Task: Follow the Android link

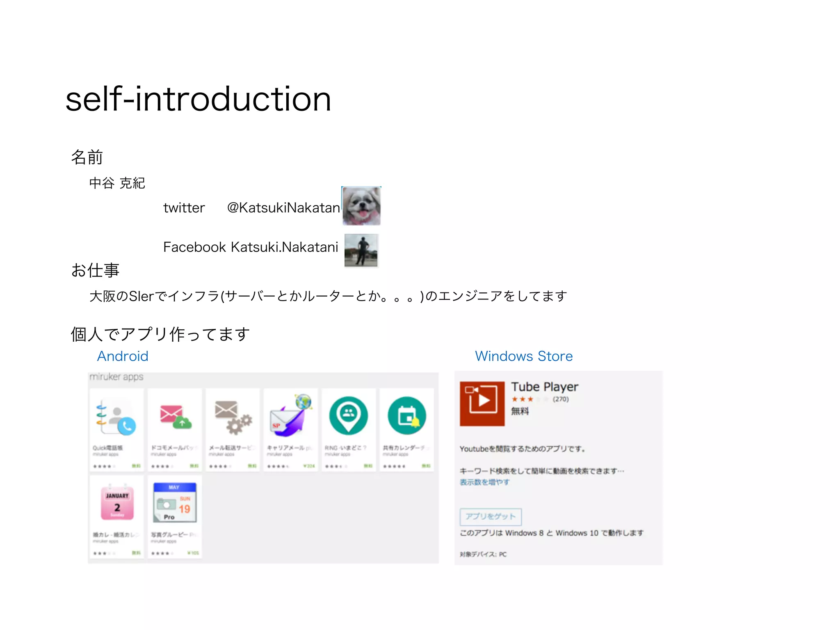Action: point(123,356)
